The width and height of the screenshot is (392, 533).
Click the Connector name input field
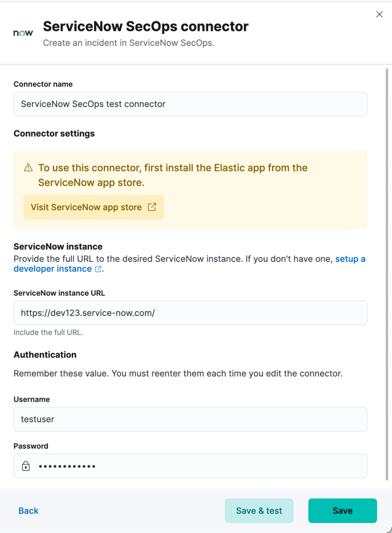tap(190, 104)
